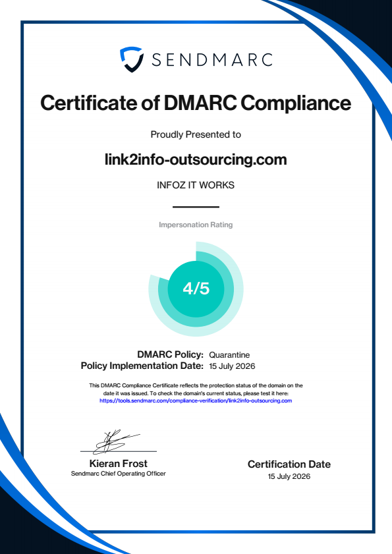Click the Sendmarc shield logo icon
Screen dimensions: 392x554
(132, 59)
